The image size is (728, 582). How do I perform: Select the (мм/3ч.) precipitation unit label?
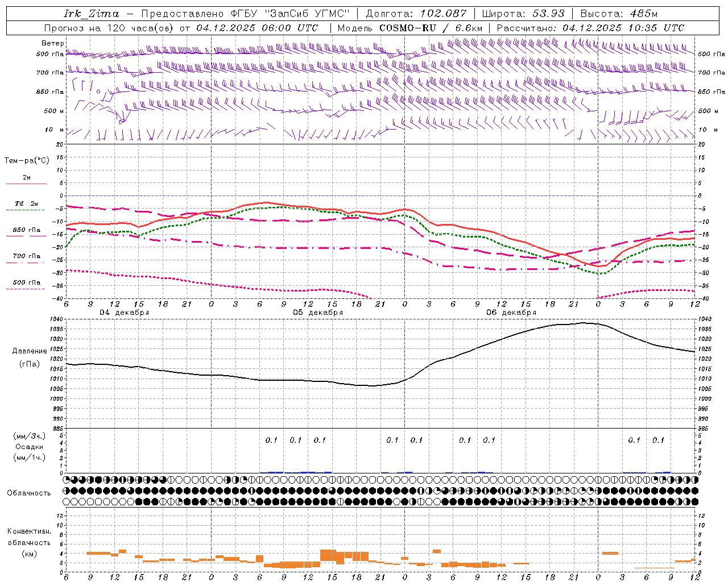(x=30, y=436)
